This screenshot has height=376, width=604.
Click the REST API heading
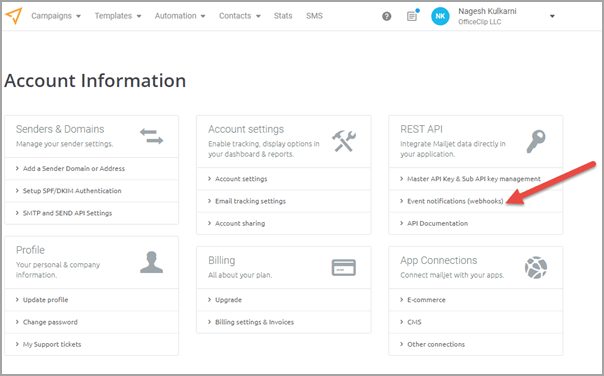[421, 129]
